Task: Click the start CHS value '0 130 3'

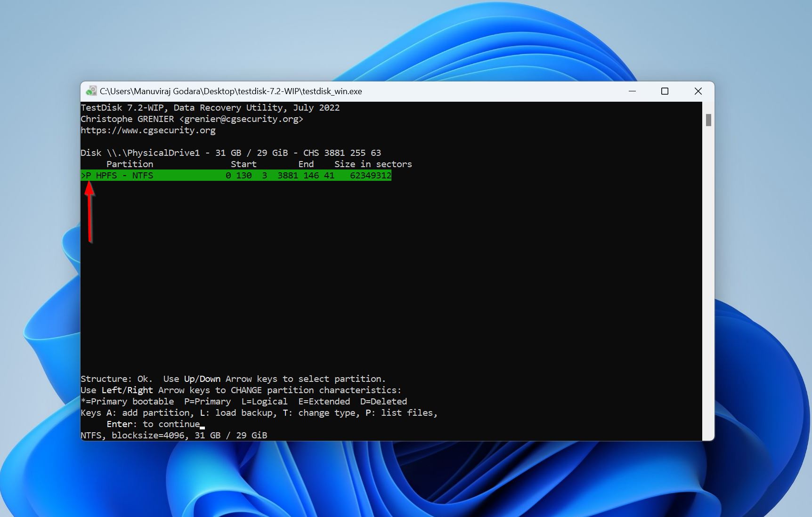Action: [x=246, y=175]
